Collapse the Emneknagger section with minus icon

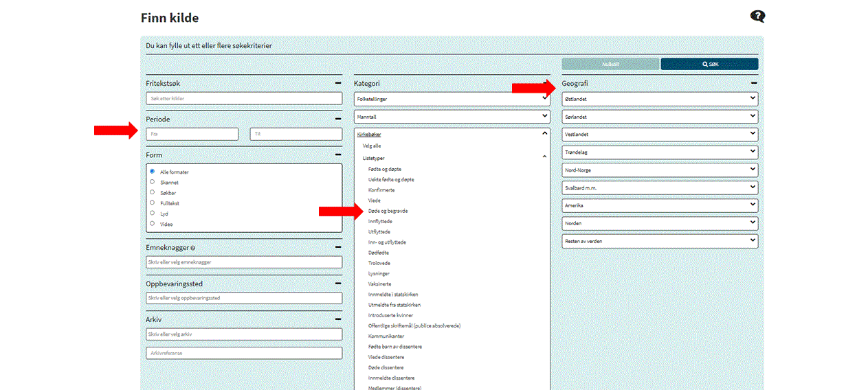pyautogui.click(x=337, y=247)
